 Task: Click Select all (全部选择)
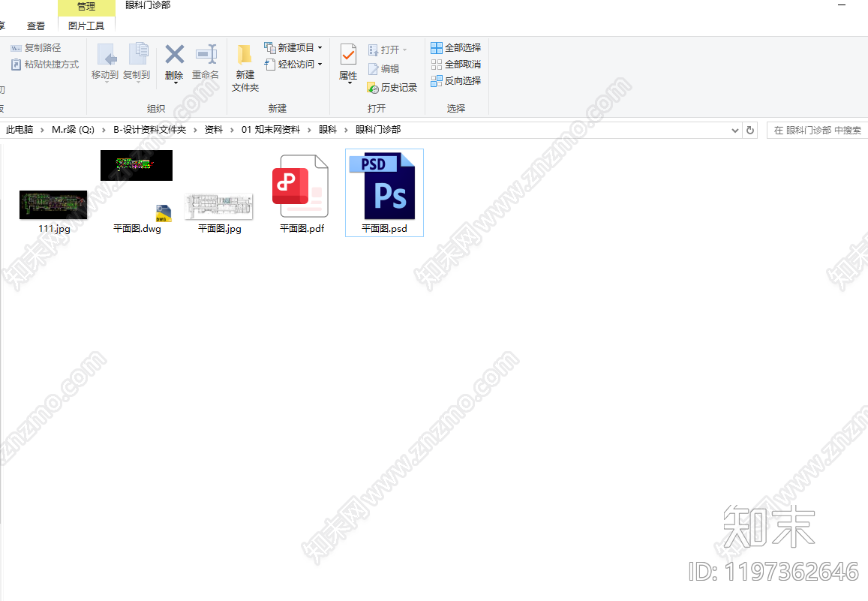456,47
